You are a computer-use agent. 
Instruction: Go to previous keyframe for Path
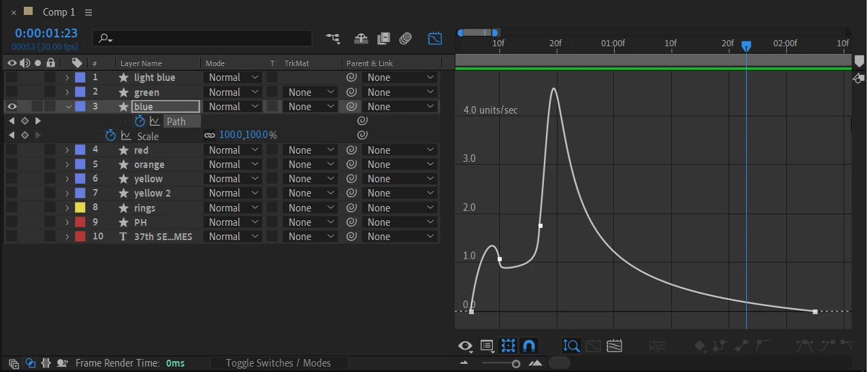(x=12, y=121)
